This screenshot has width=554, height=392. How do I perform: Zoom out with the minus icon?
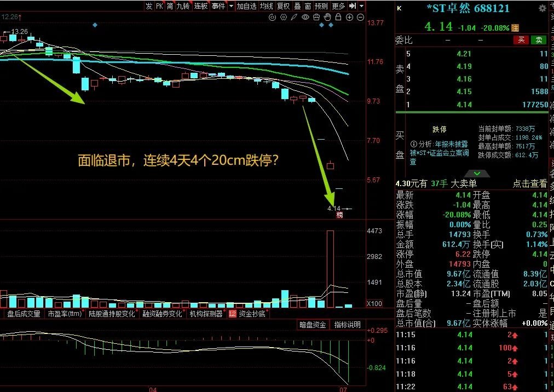[360, 18]
